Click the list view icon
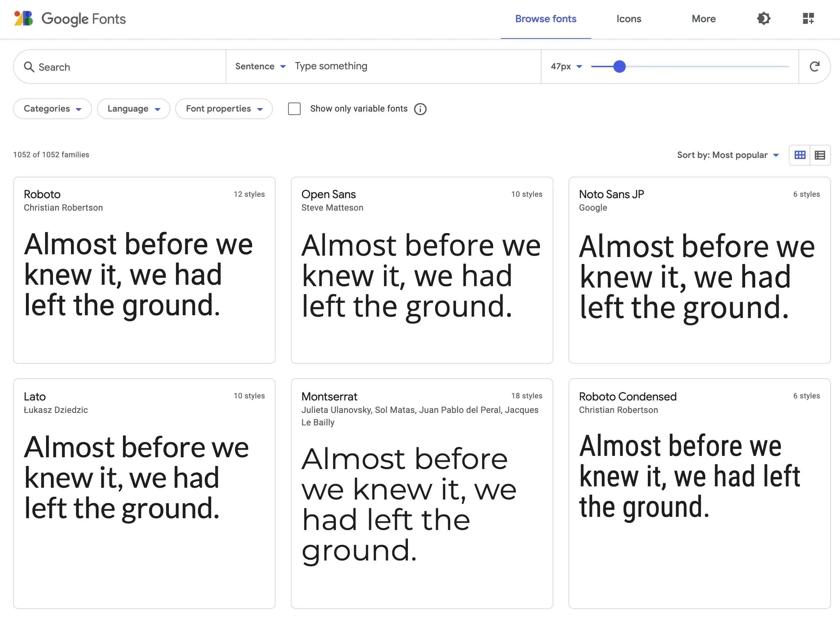The height and width of the screenshot is (618, 840). pyautogui.click(x=820, y=154)
